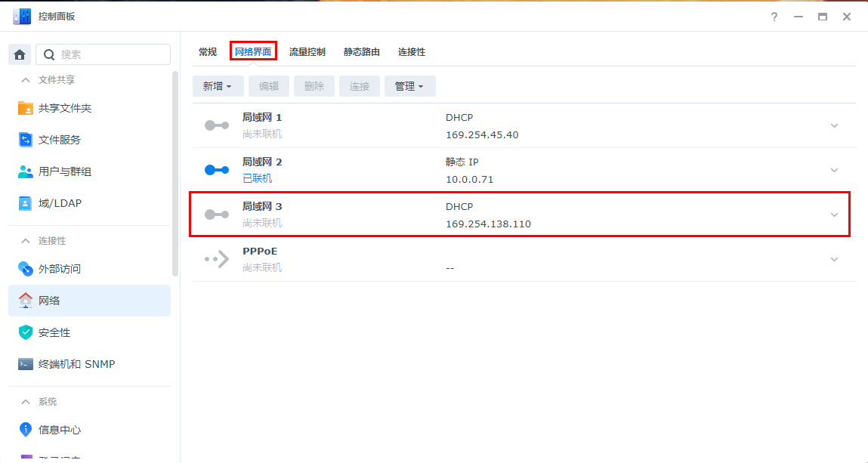
Task: Open 文件服务 in the sidebar
Action: tap(59, 140)
